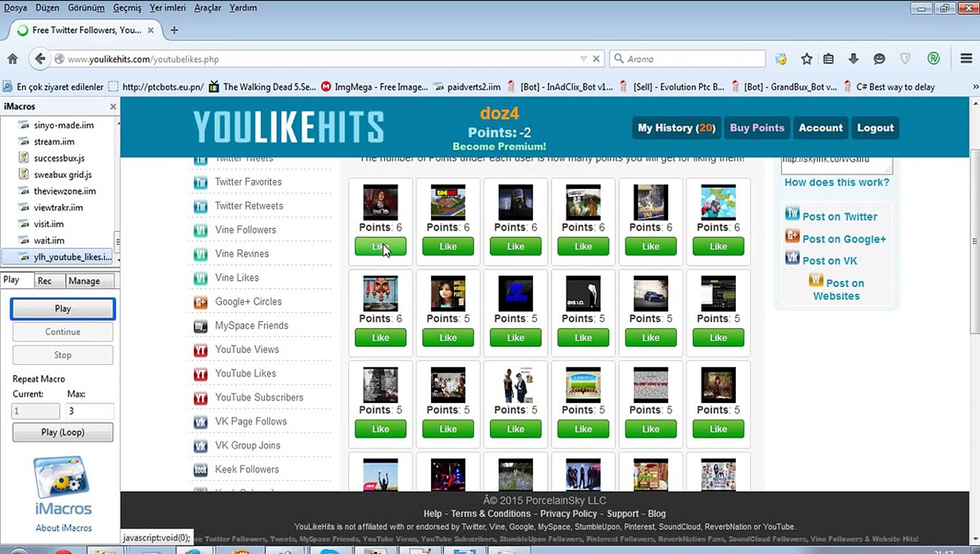Click the VK icon beside Post on VK

point(792,258)
